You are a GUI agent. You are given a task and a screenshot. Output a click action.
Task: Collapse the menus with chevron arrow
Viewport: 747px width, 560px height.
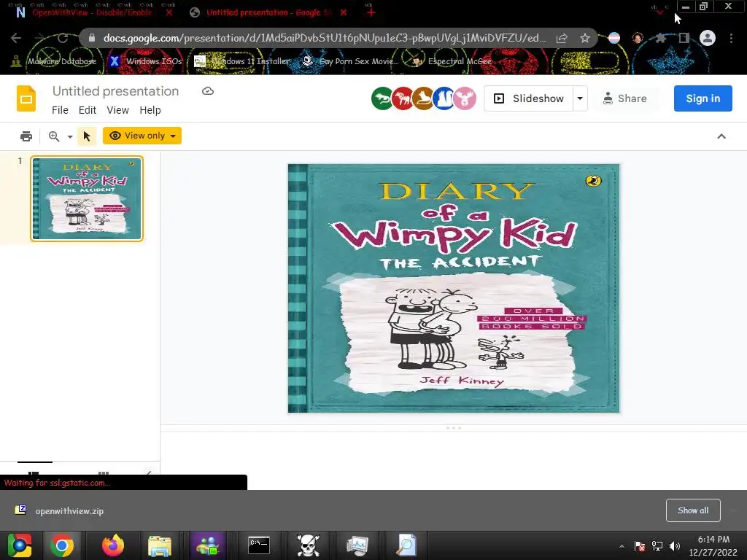721,136
